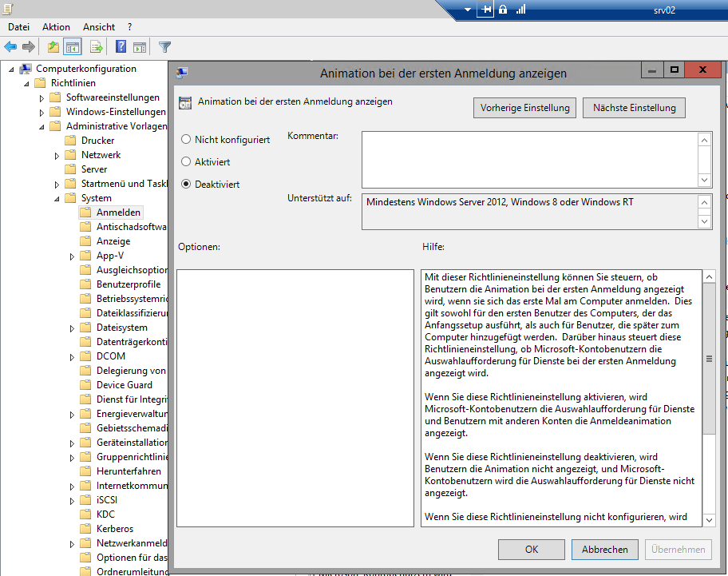Click the blue Back arrow in toolbar

tap(10, 47)
